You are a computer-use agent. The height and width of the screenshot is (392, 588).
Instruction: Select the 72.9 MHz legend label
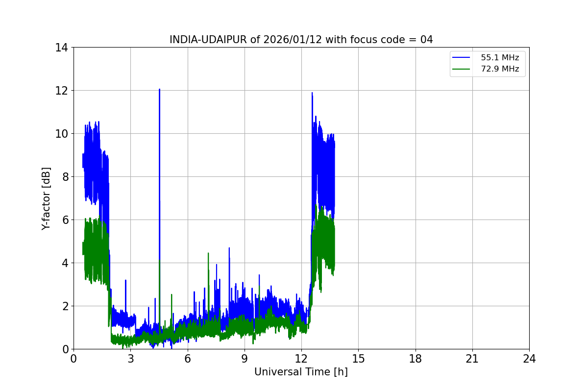500,69
